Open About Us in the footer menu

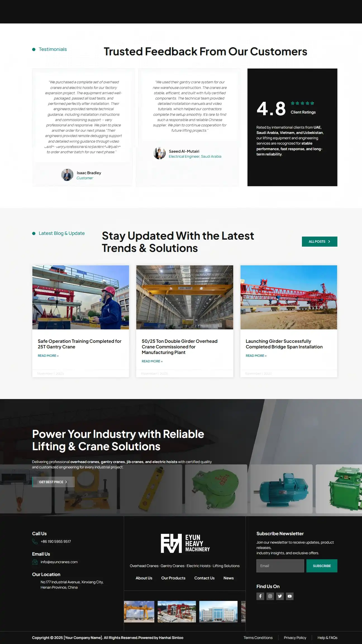tap(144, 578)
